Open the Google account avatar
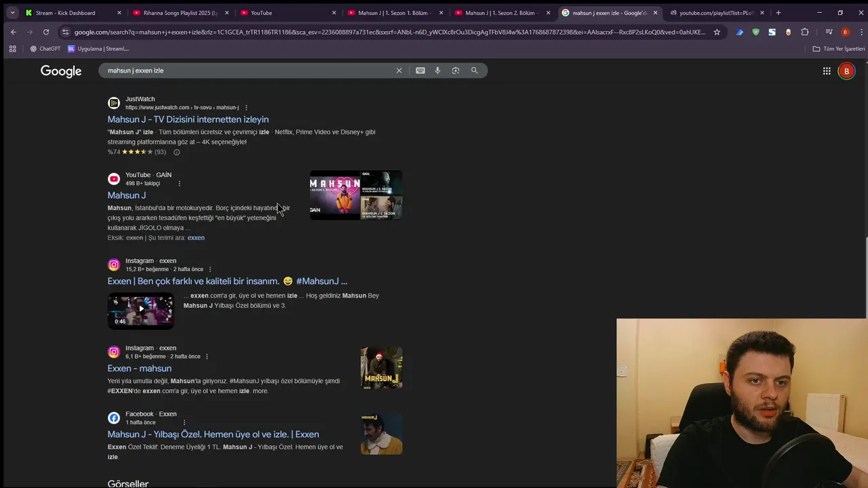The width and height of the screenshot is (868, 488). point(846,71)
